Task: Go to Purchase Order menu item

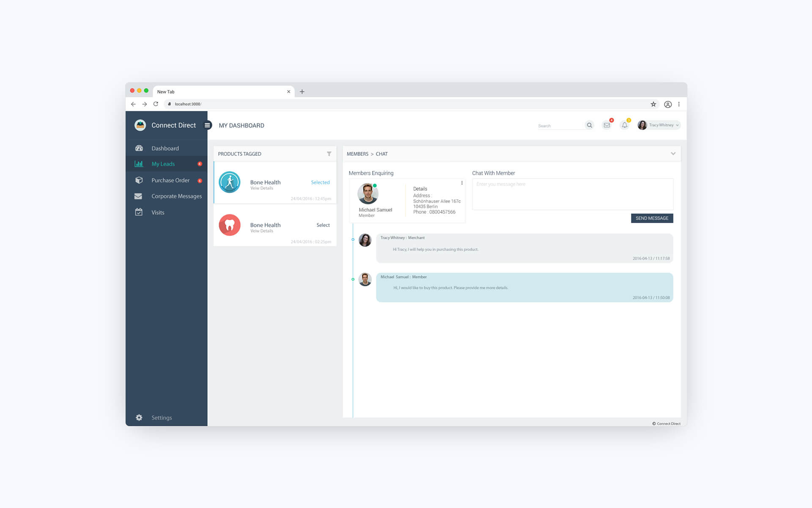Action: tap(170, 180)
